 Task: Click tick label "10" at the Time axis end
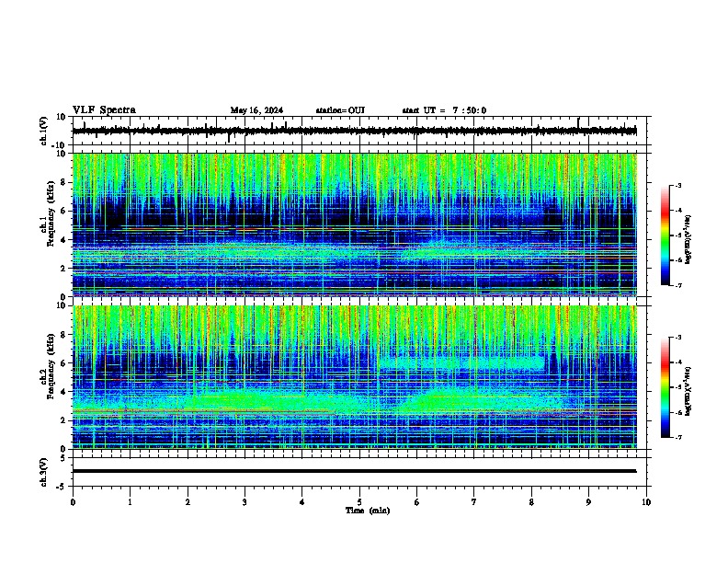pyautogui.click(x=646, y=502)
